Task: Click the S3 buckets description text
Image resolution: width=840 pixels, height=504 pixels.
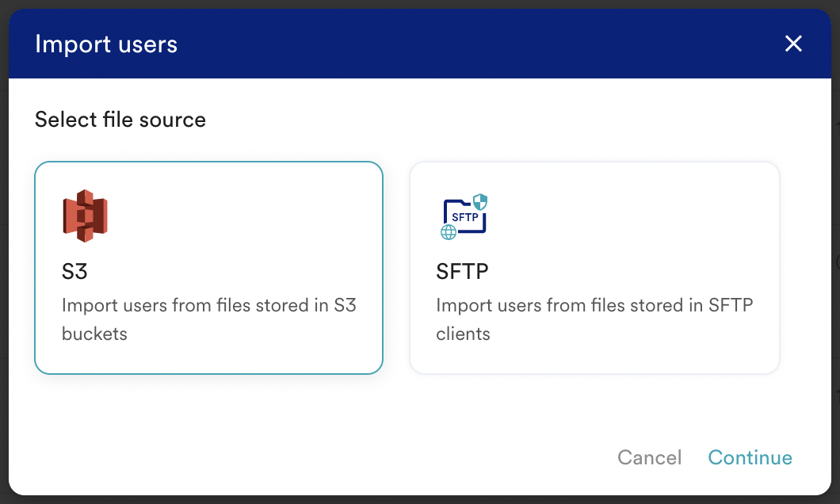Action: pos(208,319)
